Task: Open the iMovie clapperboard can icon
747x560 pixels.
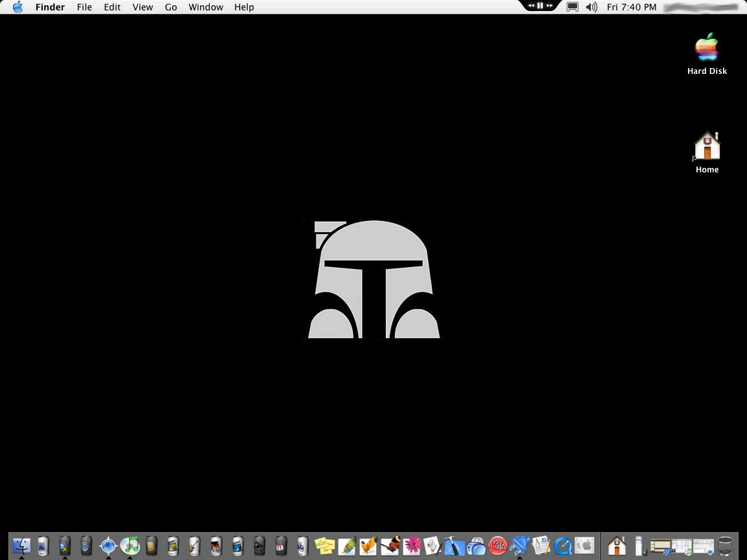Action: [238, 546]
